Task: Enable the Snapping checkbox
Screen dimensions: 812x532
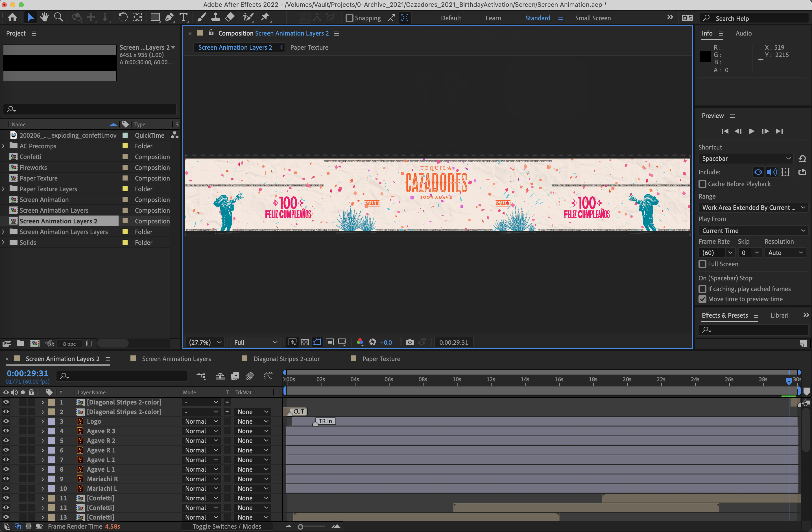Action: (x=349, y=18)
